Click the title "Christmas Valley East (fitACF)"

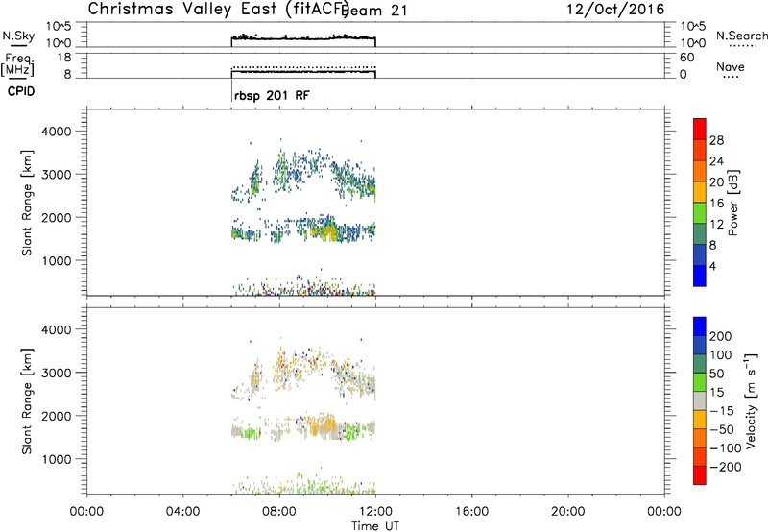(219, 9)
